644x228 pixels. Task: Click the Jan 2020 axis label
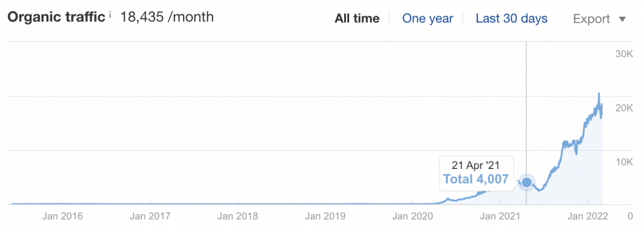coord(413,216)
